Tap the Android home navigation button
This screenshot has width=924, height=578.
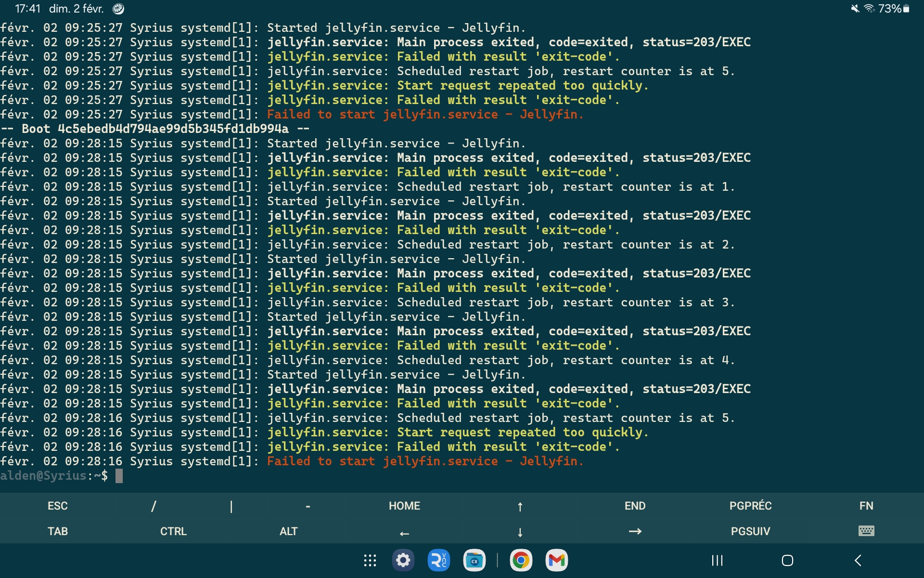tap(787, 560)
